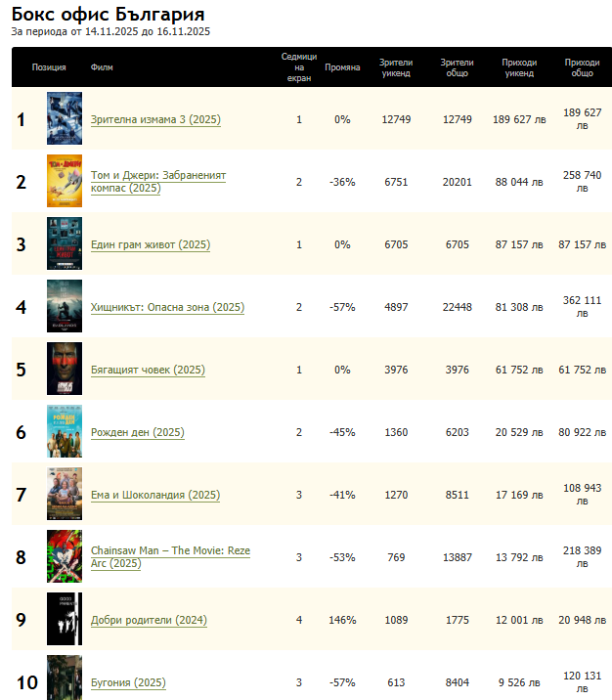Open the Добри родители (2024) link
The width and height of the screenshot is (612, 700).
[148, 621]
